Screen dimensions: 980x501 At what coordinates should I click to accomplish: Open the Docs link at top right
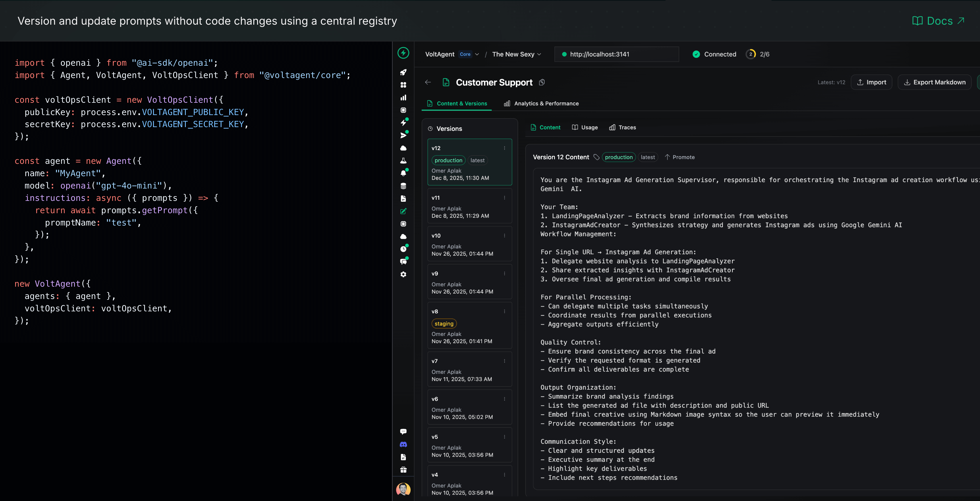pyautogui.click(x=938, y=21)
